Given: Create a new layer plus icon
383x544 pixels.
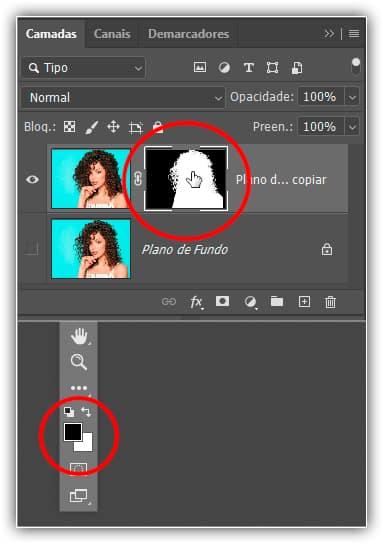Looking at the screenshot, I should tap(304, 302).
